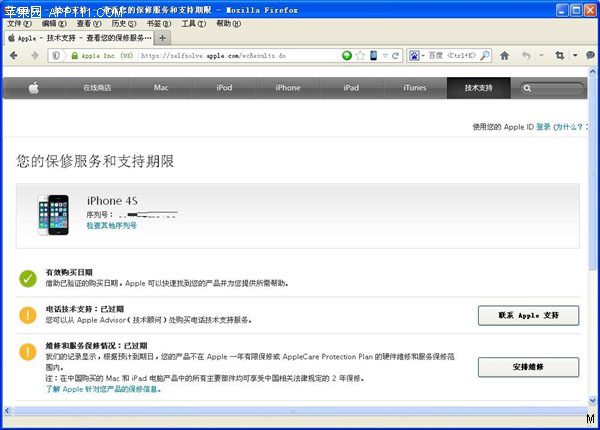
Task: Maximize the Firefox window
Action: pos(576,10)
